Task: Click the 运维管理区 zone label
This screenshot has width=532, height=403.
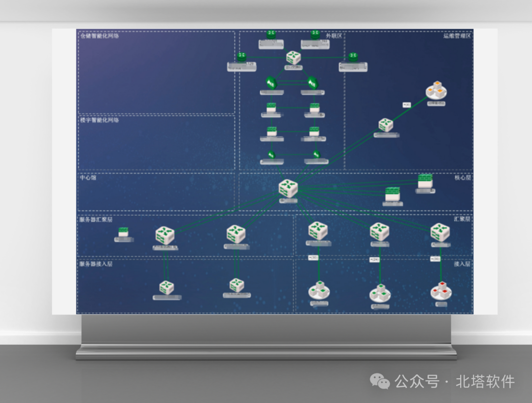Action: 457,36
